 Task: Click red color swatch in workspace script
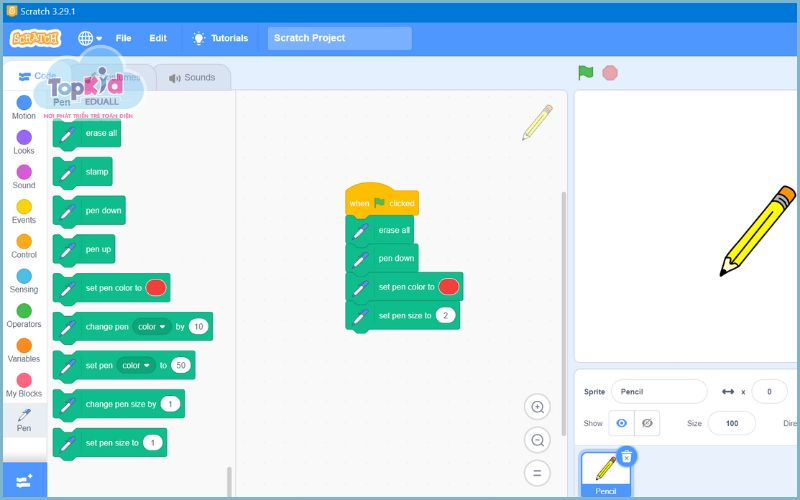pyautogui.click(x=449, y=287)
